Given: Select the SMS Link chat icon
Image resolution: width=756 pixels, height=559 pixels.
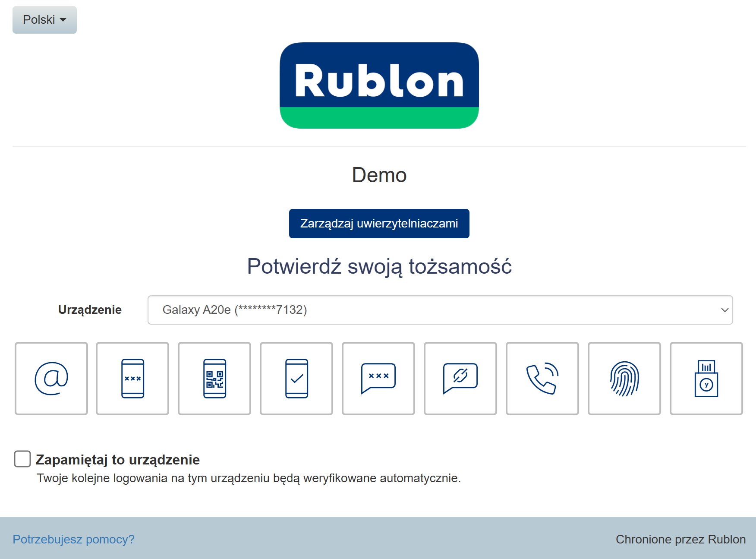Looking at the screenshot, I should pos(460,379).
